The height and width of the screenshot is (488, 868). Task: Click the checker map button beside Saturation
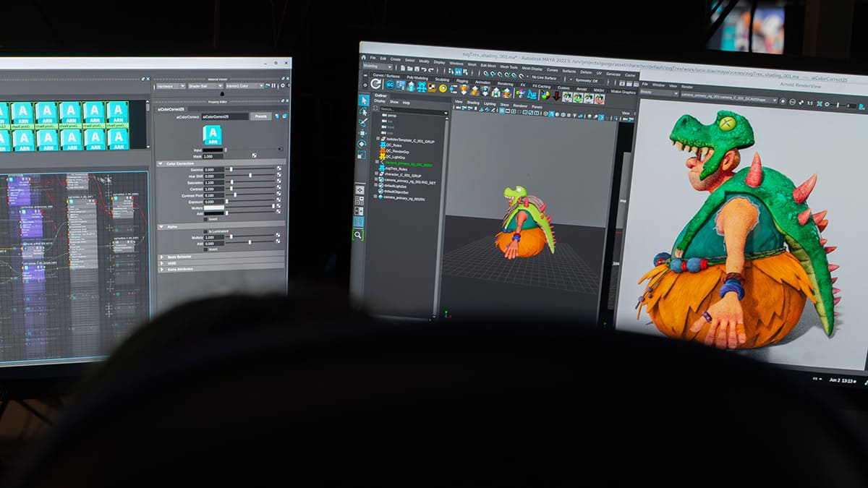pyautogui.click(x=278, y=182)
